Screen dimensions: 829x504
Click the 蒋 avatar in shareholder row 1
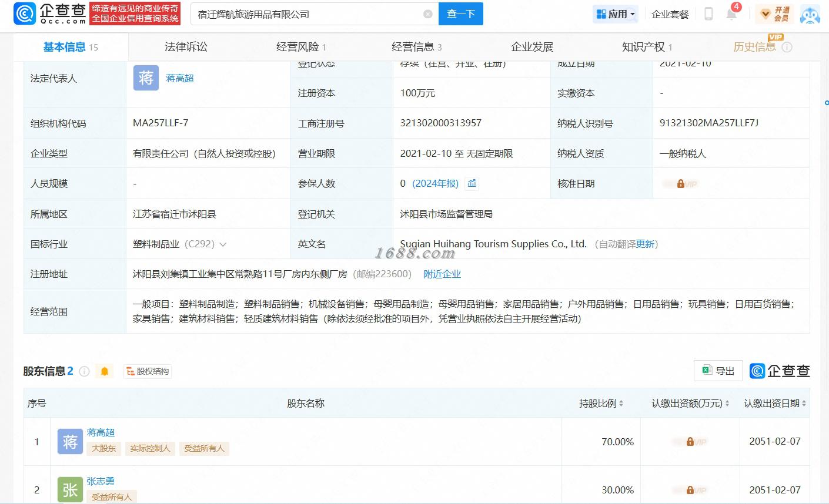point(70,441)
